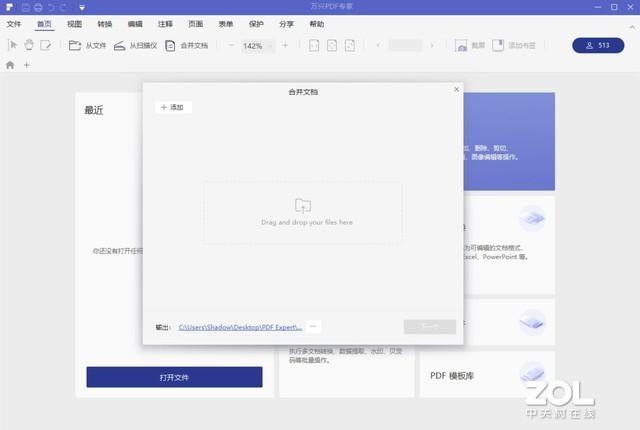Image resolution: width=640 pixels, height=430 pixels.
Task: Click the zoom in plus button
Action: pyautogui.click(x=285, y=45)
